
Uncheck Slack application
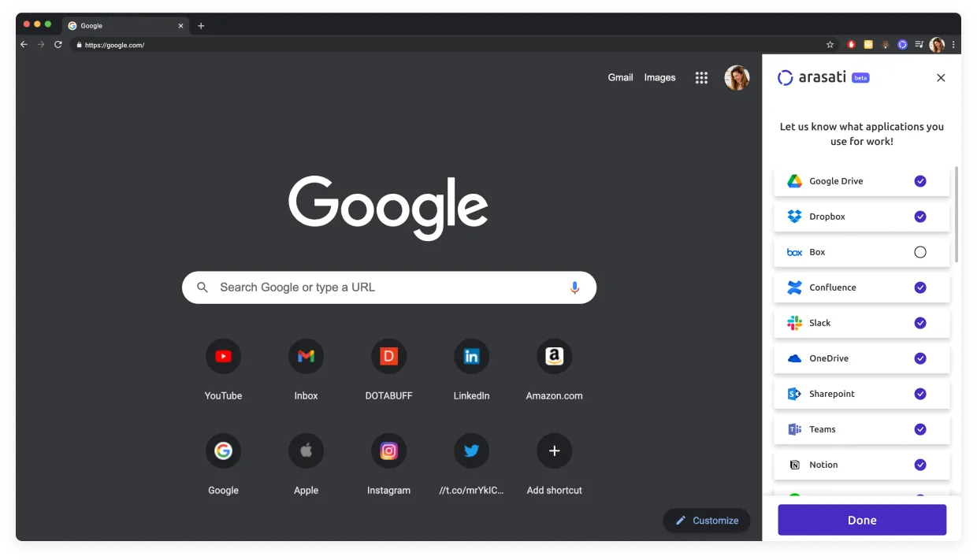click(920, 323)
